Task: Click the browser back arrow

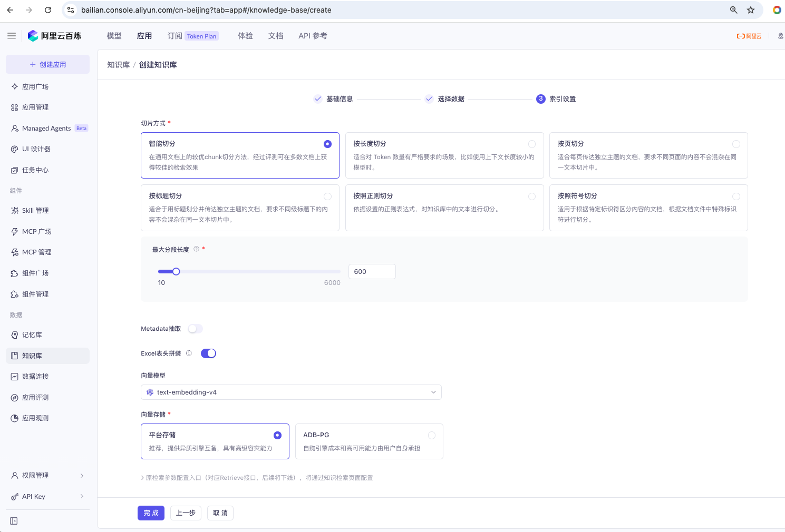Action: (10, 10)
